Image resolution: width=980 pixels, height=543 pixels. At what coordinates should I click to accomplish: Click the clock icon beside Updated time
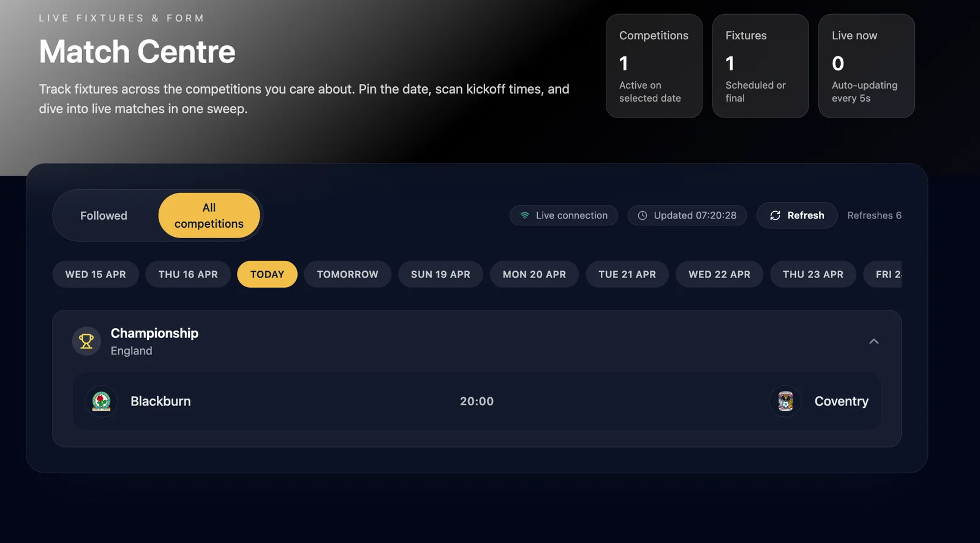tap(643, 215)
